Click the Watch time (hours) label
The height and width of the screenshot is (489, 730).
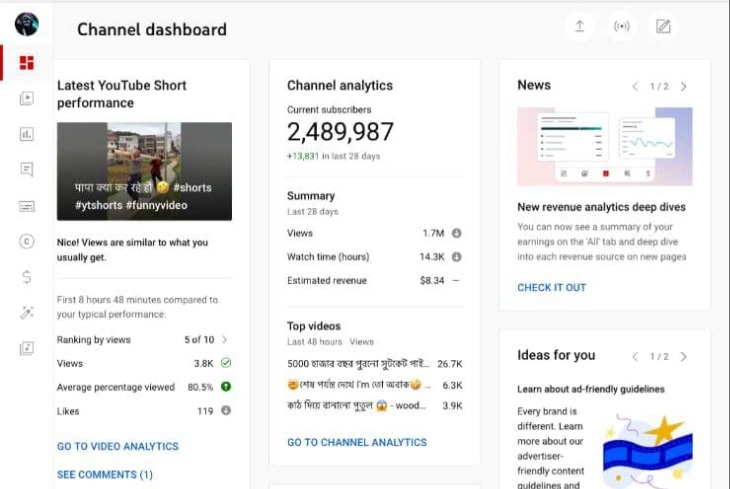[x=328, y=257]
